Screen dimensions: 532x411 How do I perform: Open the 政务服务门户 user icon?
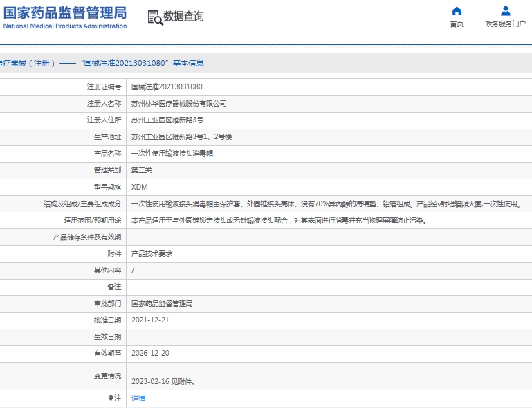coord(506,11)
